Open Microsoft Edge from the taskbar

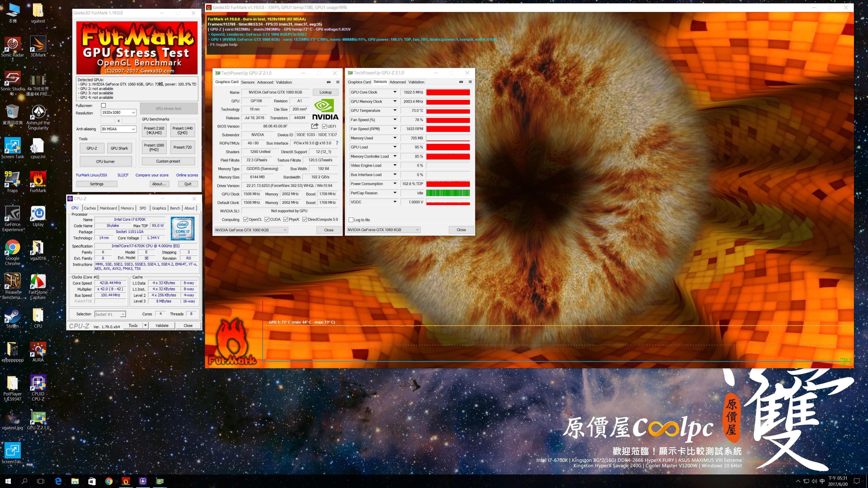tap(58, 481)
